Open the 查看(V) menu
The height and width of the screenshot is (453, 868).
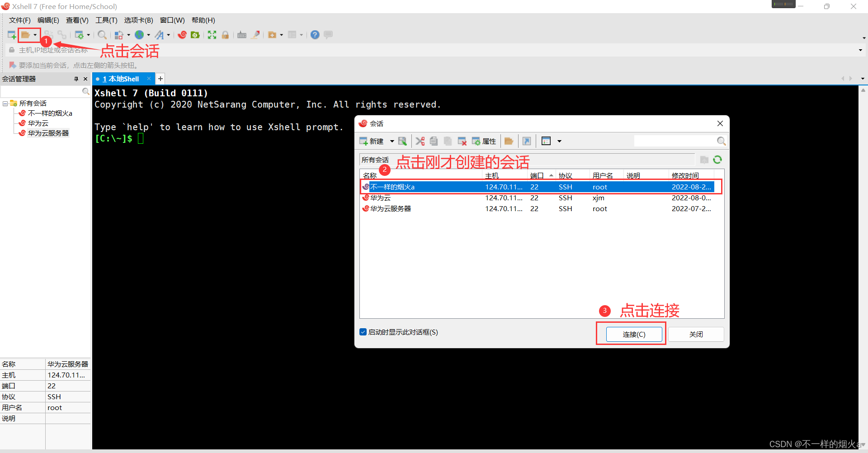pyautogui.click(x=77, y=20)
